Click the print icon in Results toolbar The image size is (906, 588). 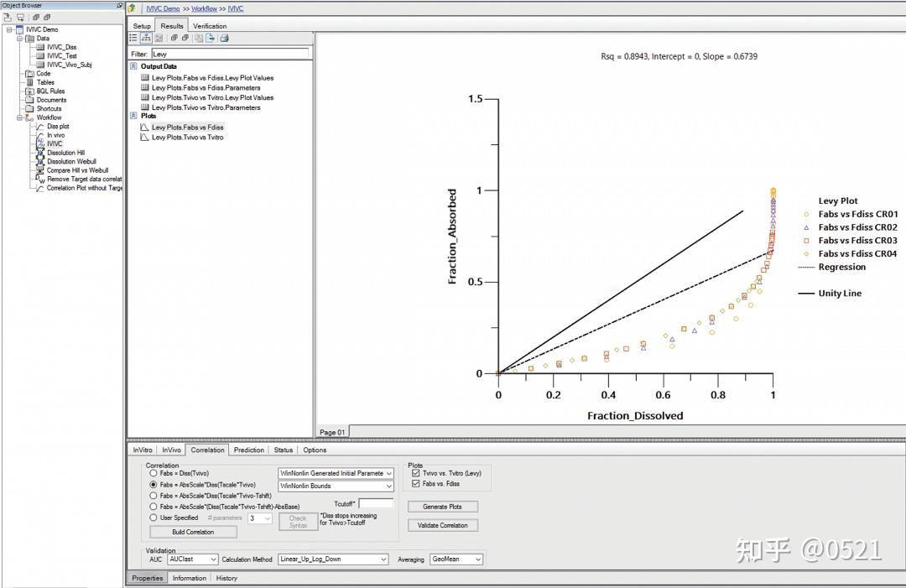pyautogui.click(x=224, y=38)
